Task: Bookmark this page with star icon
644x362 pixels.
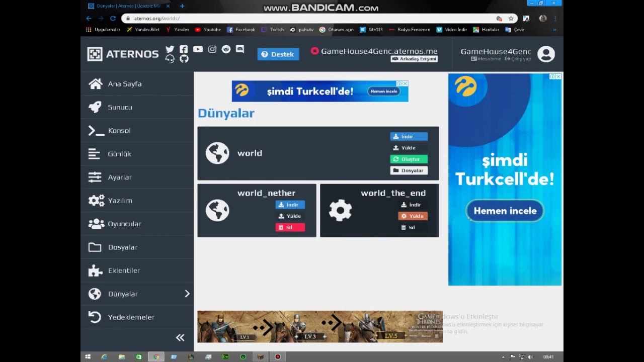Action: pyautogui.click(x=511, y=19)
